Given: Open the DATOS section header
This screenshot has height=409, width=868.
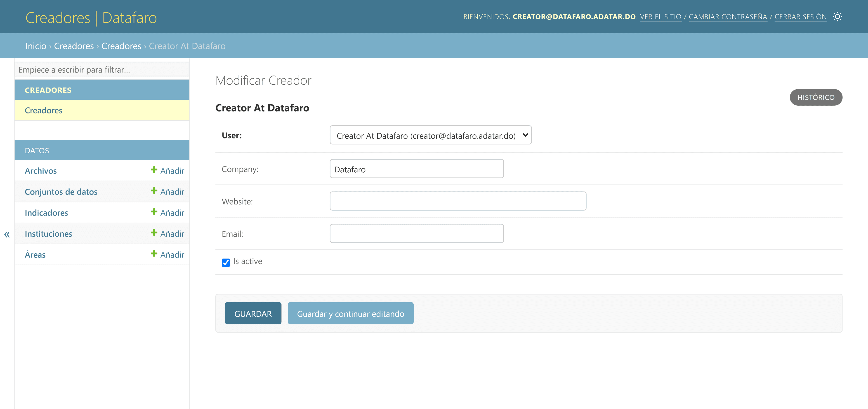Looking at the screenshot, I should (x=37, y=150).
